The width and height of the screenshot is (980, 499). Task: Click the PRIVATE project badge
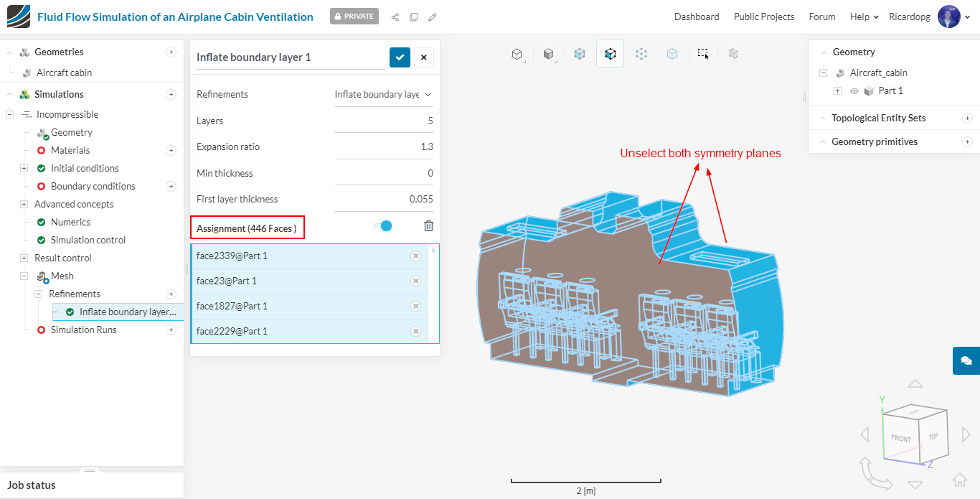tap(354, 17)
